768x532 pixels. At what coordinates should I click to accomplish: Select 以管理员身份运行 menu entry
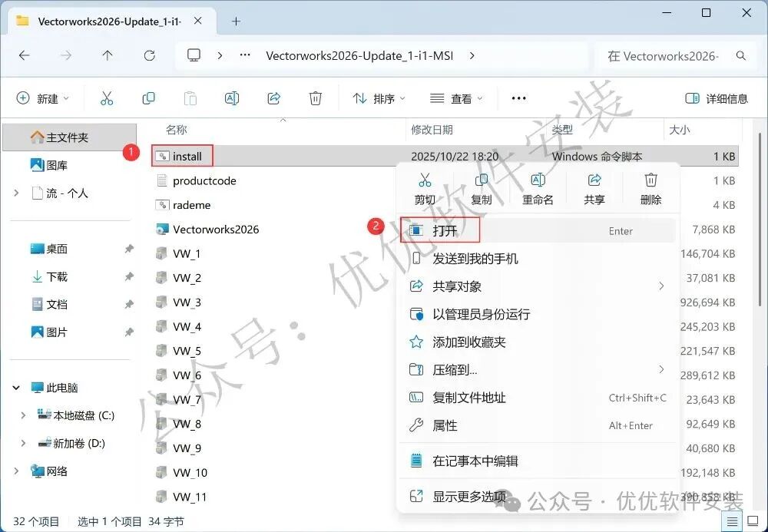point(538,314)
